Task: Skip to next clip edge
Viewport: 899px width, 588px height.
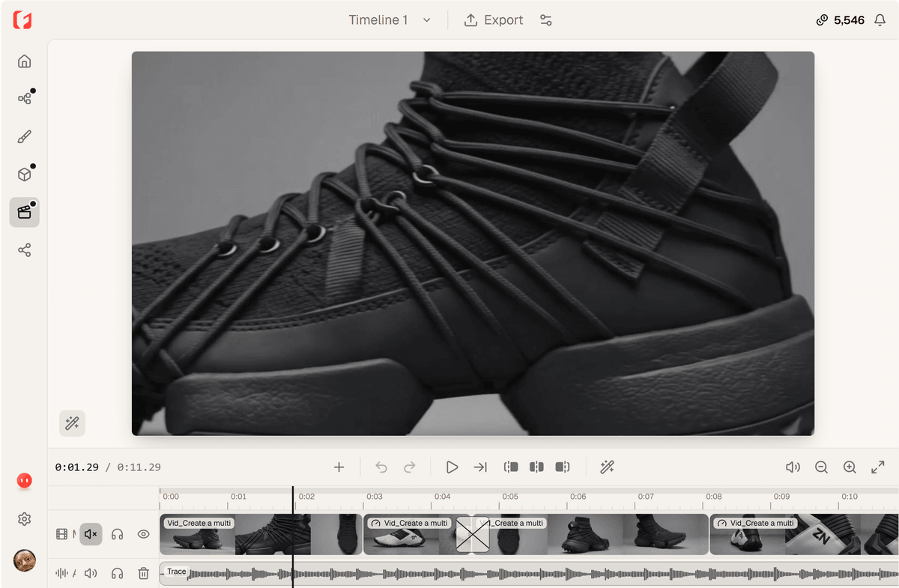Action: 480,467
